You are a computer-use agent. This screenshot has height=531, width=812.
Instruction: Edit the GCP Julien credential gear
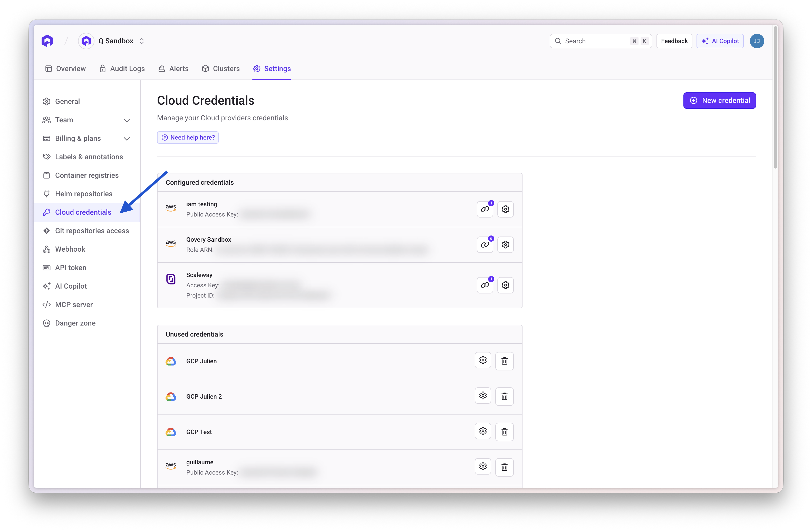click(483, 360)
